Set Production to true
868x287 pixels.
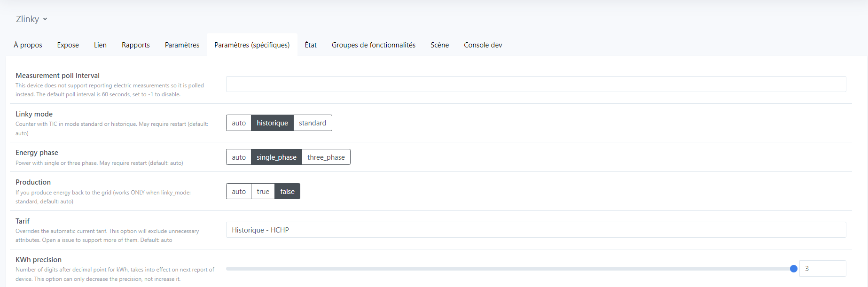[x=263, y=192]
